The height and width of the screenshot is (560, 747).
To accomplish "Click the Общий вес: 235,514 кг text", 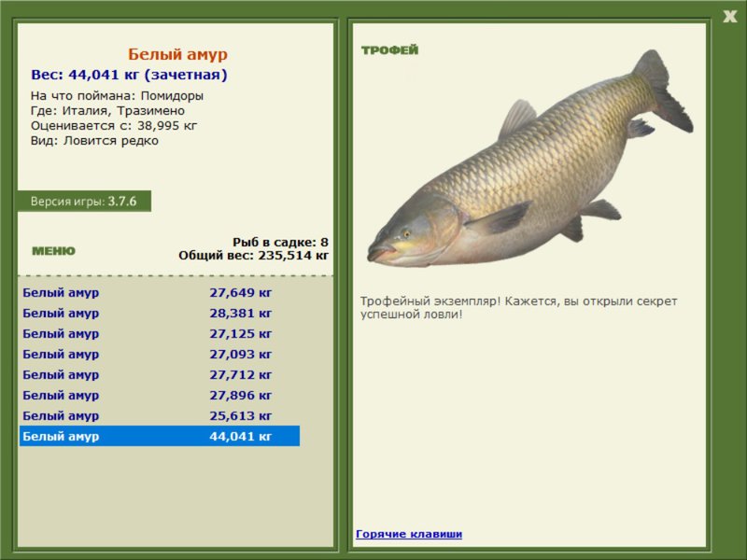I will 253,255.
